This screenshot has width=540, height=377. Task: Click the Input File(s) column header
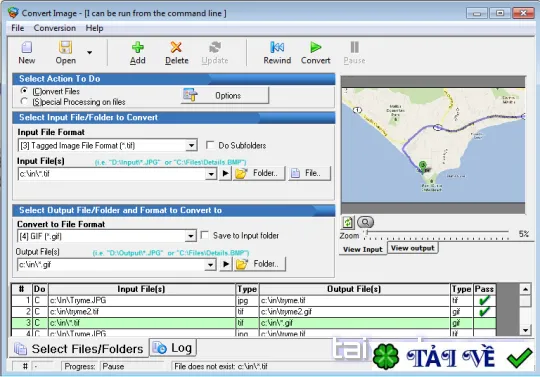pos(142,289)
